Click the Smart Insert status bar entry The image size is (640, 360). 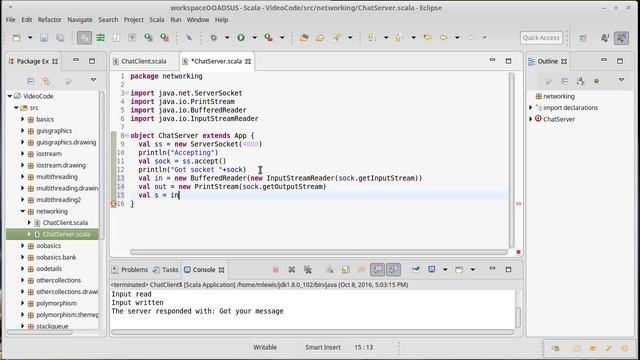[322, 347]
